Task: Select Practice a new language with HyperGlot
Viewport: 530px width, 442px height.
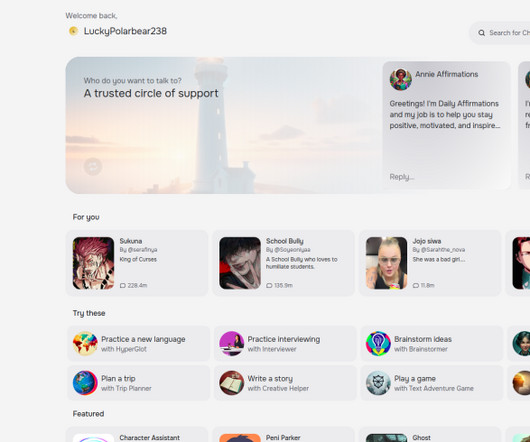Action: (138, 343)
